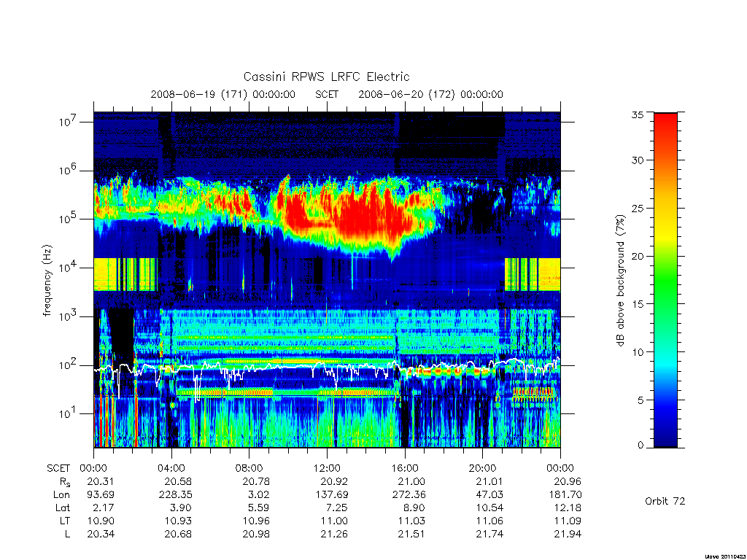Click the plot title "Cassini RPWS LRFC Electric"
Viewport: 747px width, 560px height.
pos(326,77)
